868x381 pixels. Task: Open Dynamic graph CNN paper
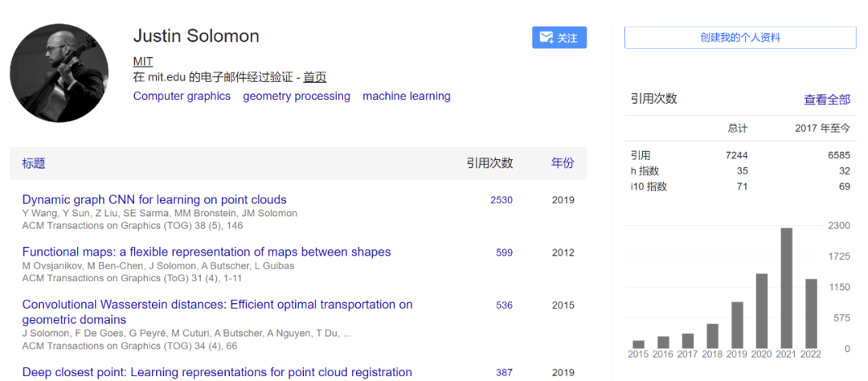[154, 199]
